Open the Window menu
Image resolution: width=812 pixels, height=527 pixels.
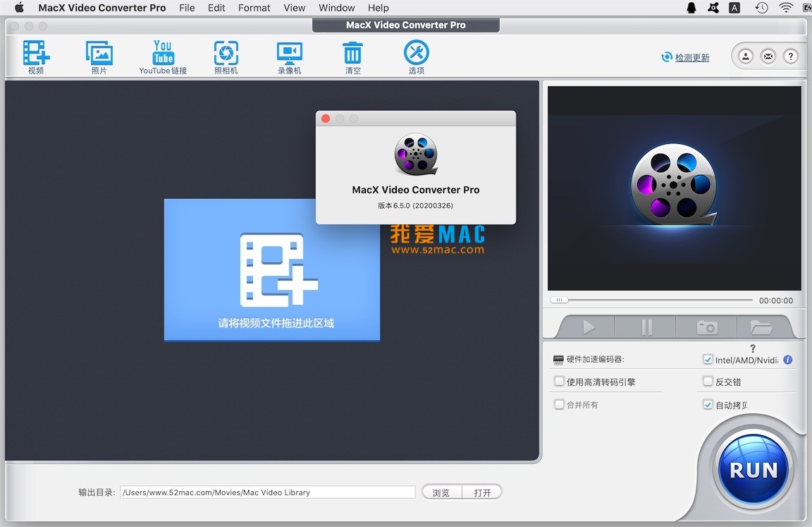tap(337, 8)
